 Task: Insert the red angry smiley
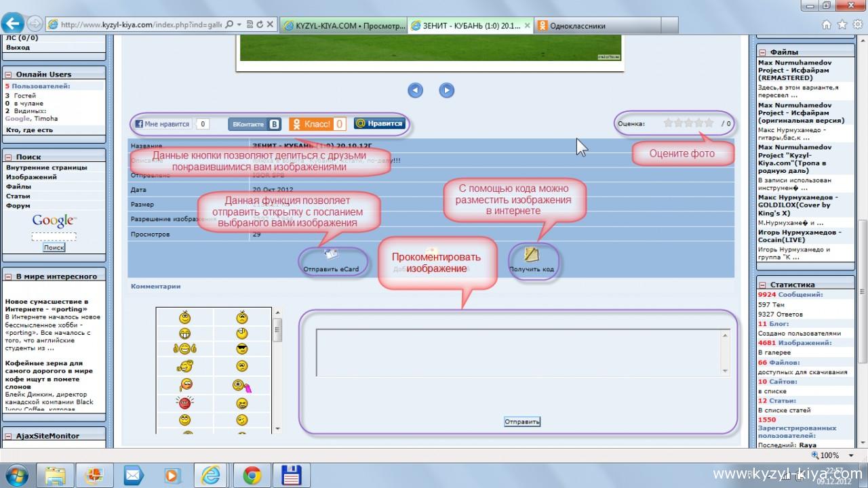click(x=184, y=403)
